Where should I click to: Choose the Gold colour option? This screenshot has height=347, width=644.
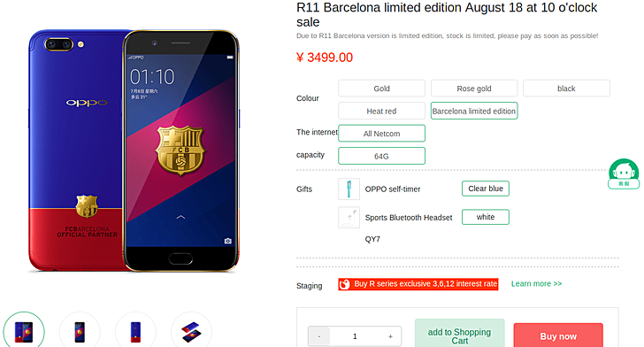[381, 89]
